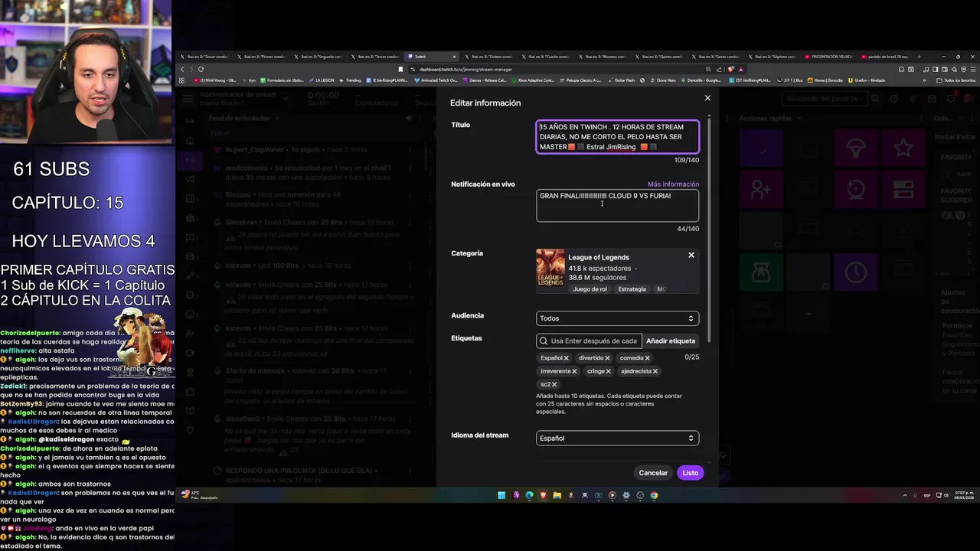Remove the ajedrecista tag

[655, 371]
